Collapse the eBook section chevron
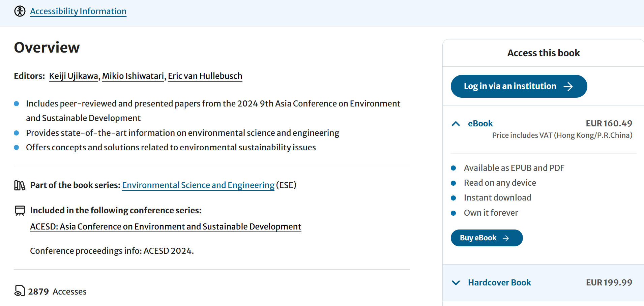 [x=456, y=124]
